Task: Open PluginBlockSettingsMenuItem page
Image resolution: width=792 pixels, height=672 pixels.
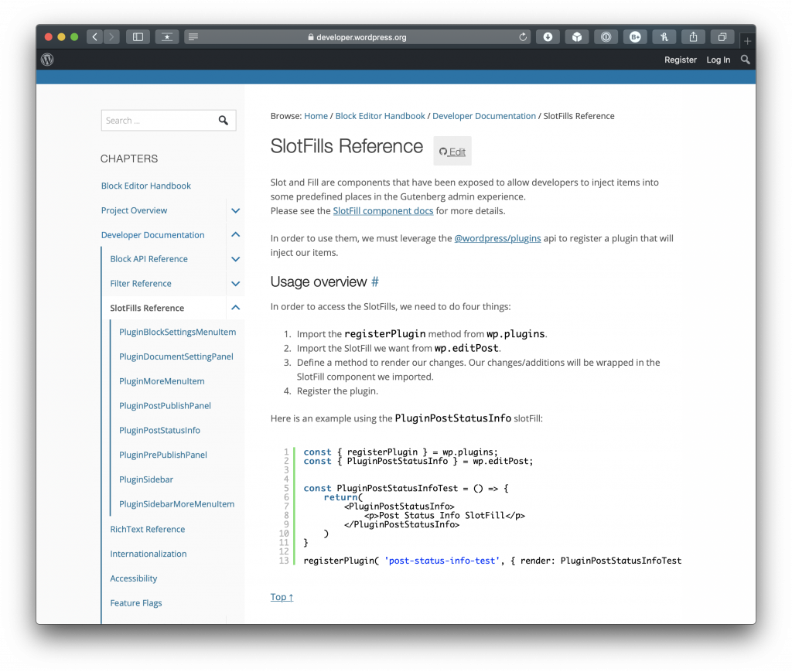Action: pyautogui.click(x=177, y=333)
